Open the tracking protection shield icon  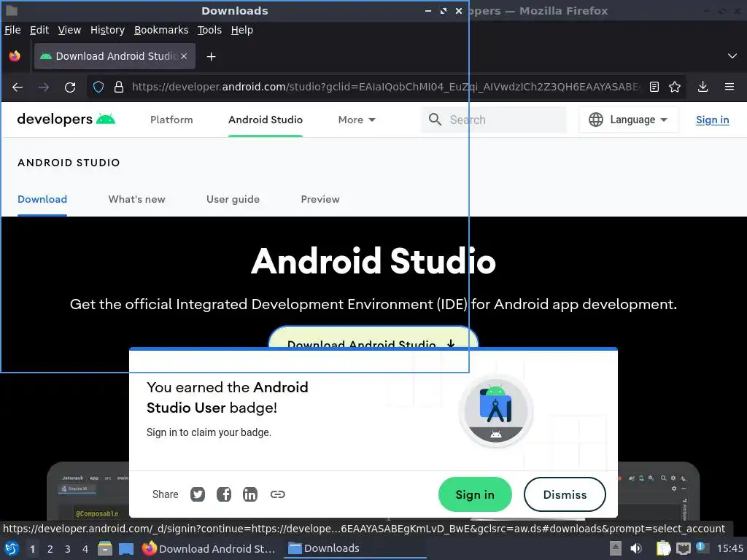pos(98,87)
